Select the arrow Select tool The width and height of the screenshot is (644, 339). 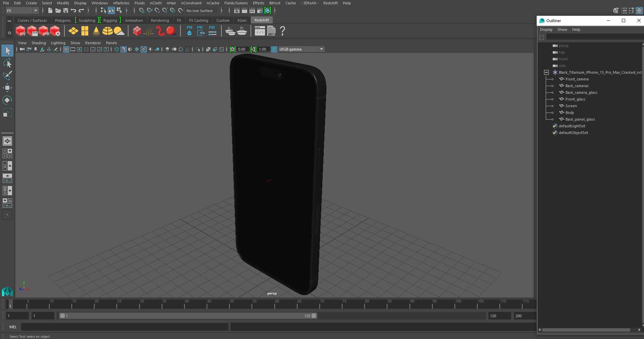point(7,51)
